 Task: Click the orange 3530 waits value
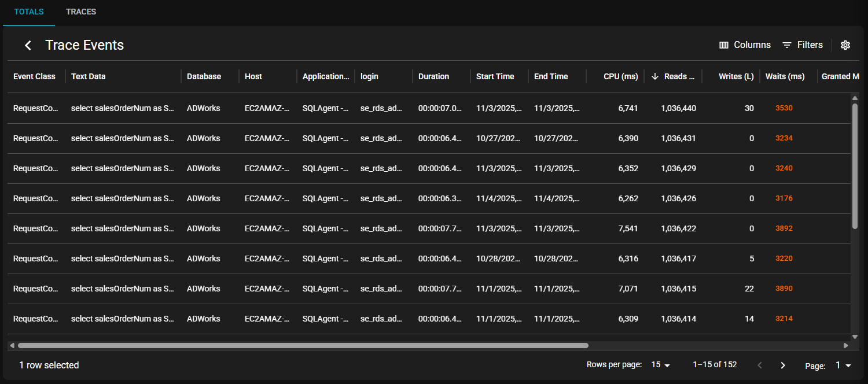[x=784, y=108]
